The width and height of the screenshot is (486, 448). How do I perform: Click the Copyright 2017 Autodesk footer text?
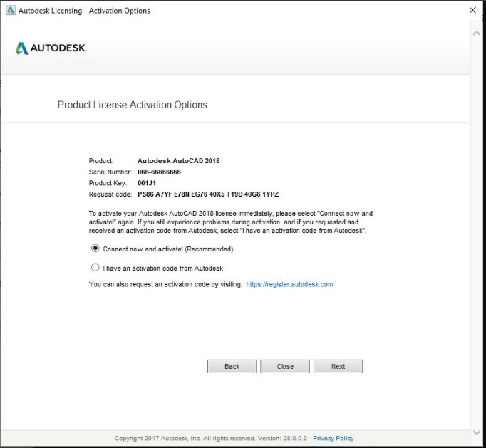pyautogui.click(x=212, y=438)
